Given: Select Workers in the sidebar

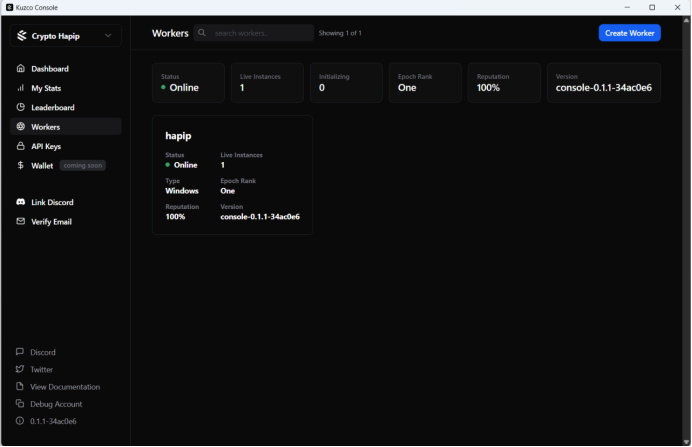Looking at the screenshot, I should click(x=65, y=127).
